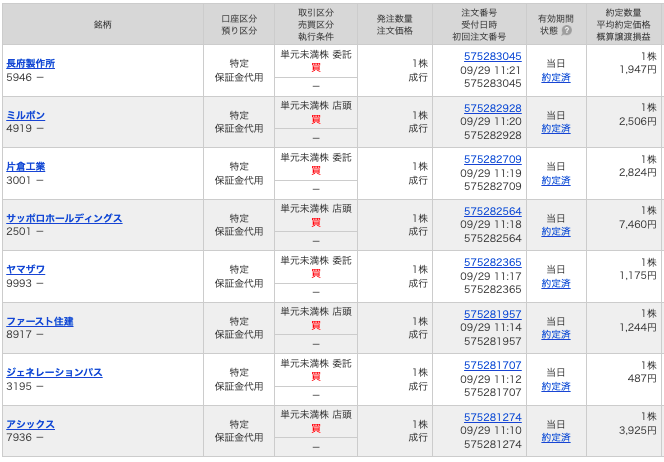View order number link 575282709
664x462 pixels.
click(493, 160)
